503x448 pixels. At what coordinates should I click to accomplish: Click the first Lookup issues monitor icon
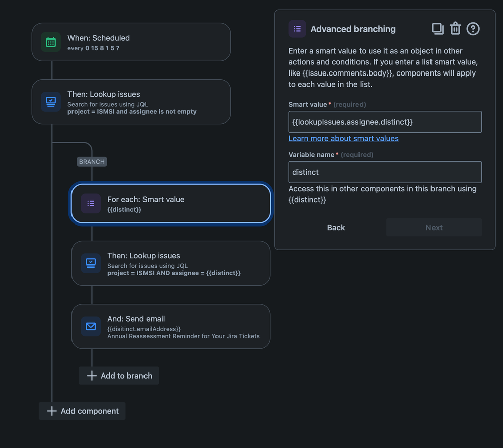pyautogui.click(x=51, y=102)
